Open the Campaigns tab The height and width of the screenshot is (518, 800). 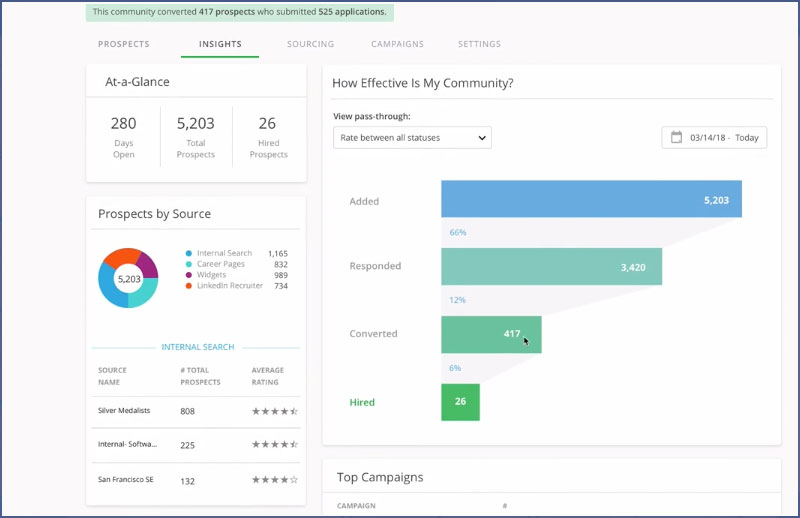397,44
